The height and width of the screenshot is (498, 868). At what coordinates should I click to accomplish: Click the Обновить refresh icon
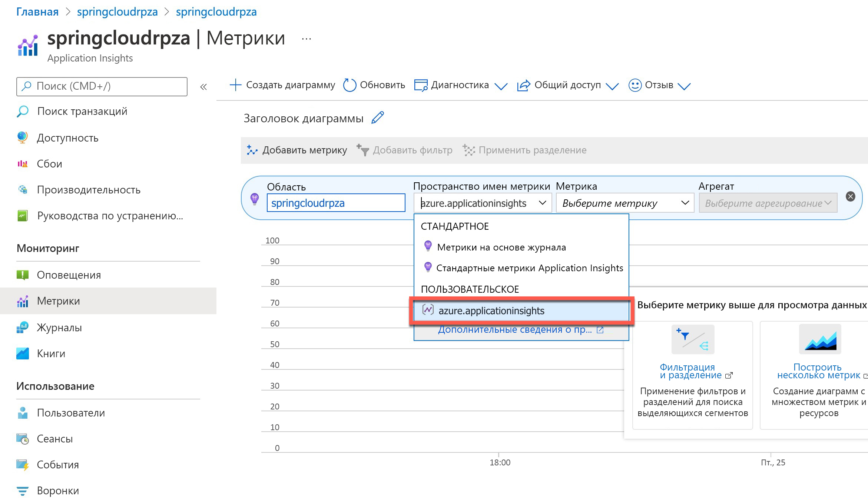(349, 85)
